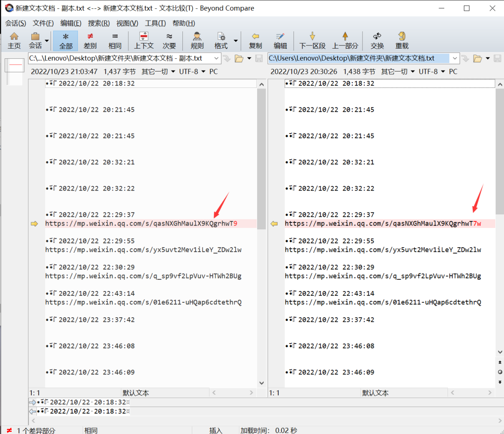Select right line ending with qasNXGhMaulX9KQgrhwT7w
The image size is (504, 434).
pos(390,224)
